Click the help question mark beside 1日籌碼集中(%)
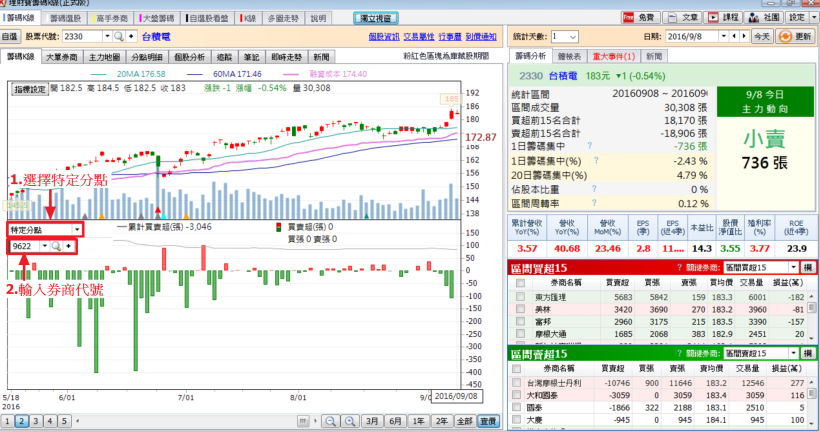The width and height of the screenshot is (820, 432). pyautogui.click(x=596, y=161)
